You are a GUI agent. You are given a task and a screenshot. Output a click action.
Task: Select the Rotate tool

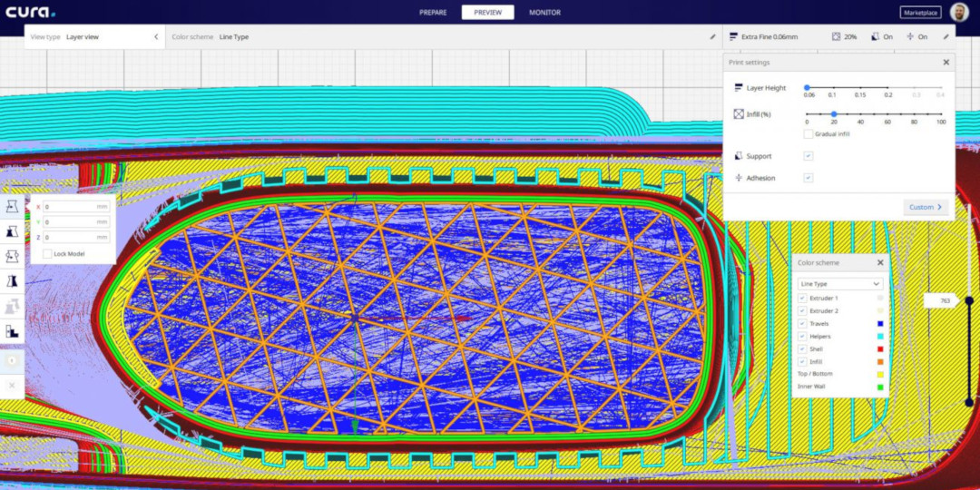point(13,257)
